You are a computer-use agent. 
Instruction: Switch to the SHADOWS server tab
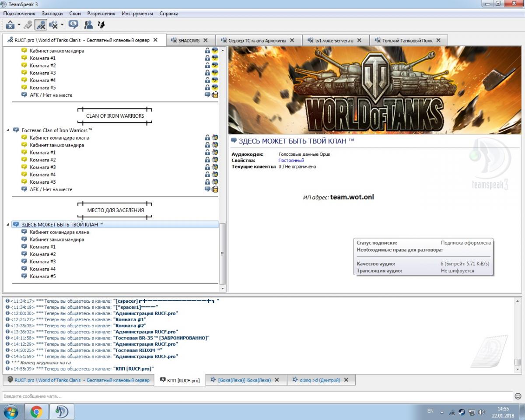(x=188, y=40)
